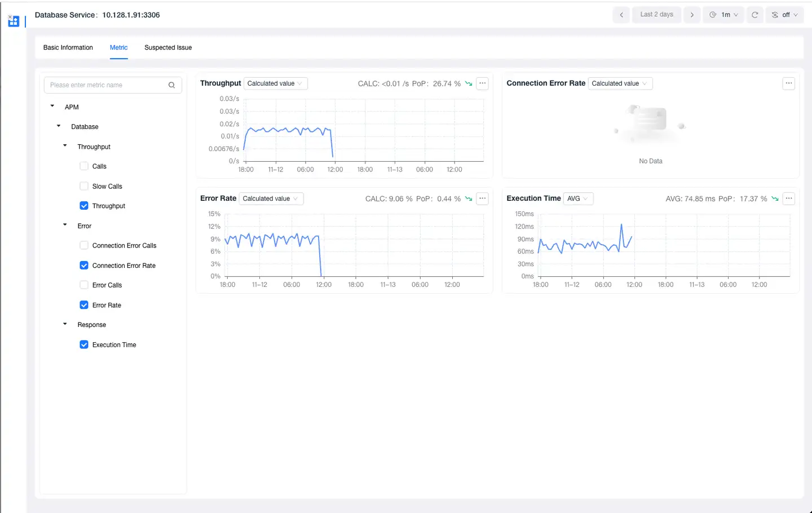Screen dimensions: 812x513
Task: Switch to Basic Information tab
Action: click(68, 47)
